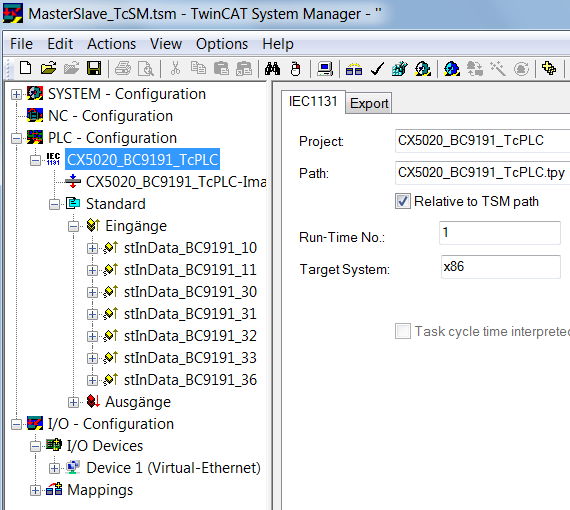
Task: Open the Options menu
Action: click(x=222, y=44)
